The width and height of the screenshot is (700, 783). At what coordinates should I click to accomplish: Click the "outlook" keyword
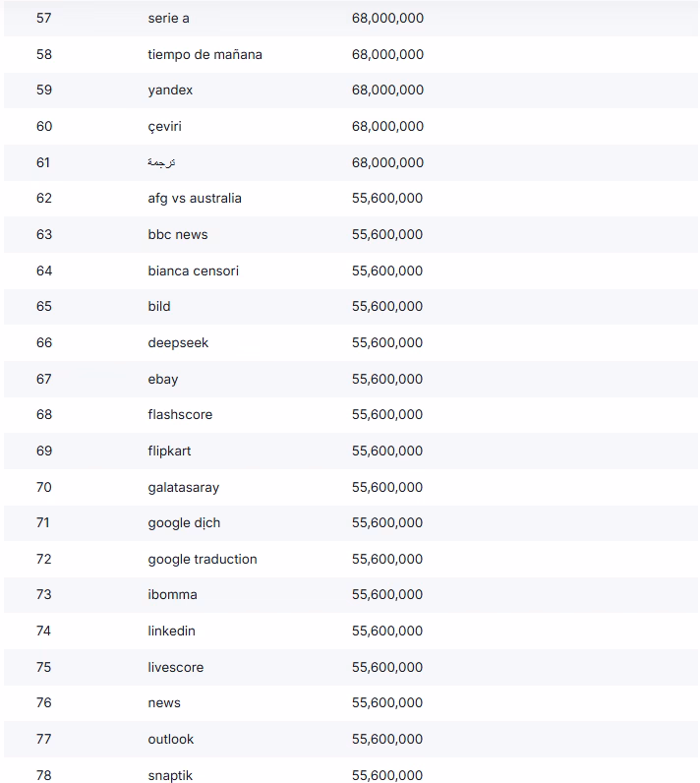coord(171,739)
